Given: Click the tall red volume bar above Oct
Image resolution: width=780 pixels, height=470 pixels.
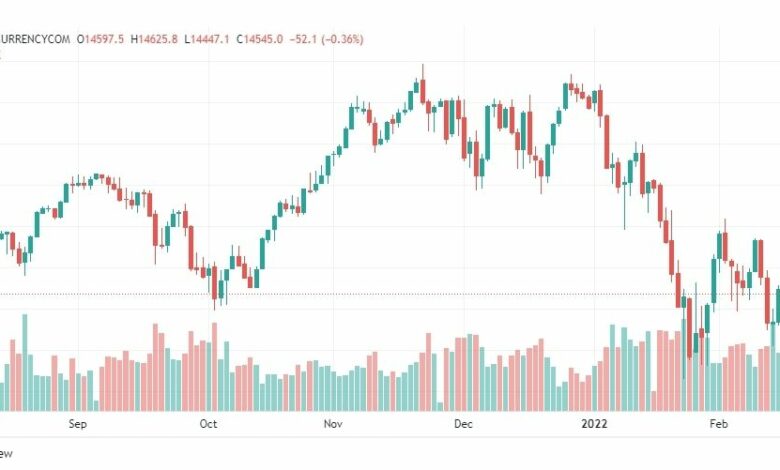Looking at the screenshot, I should tap(214, 367).
